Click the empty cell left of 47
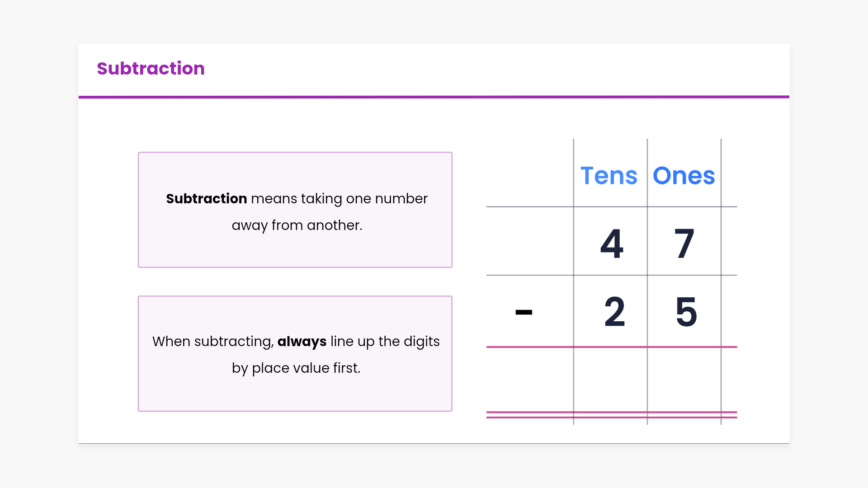The height and width of the screenshot is (488, 868). coord(530,241)
